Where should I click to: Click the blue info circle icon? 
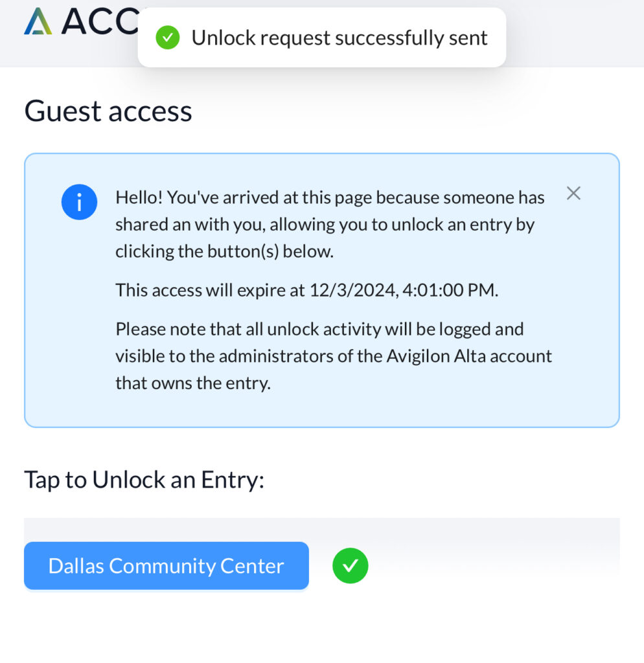point(79,202)
